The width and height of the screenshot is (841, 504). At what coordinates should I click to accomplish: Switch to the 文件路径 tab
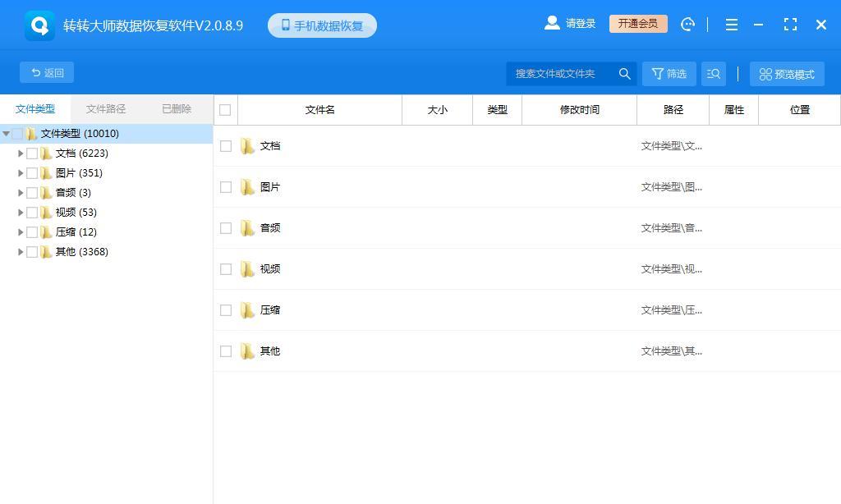(106, 109)
